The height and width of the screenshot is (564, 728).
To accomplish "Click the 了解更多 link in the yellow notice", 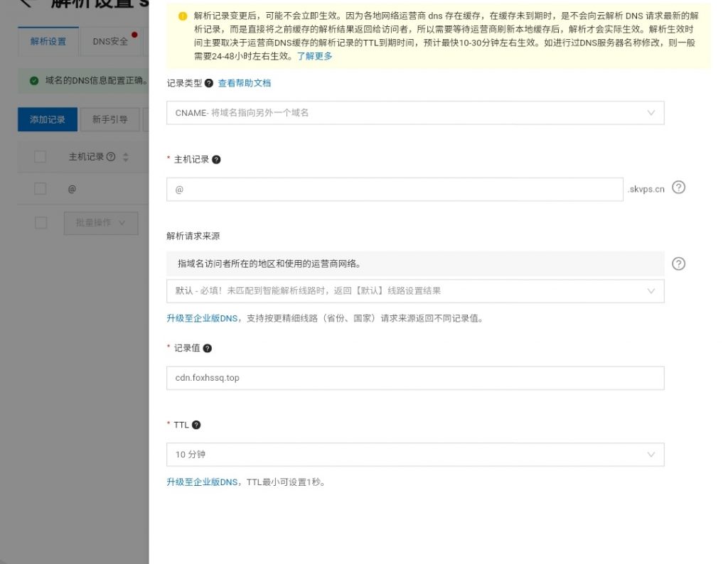I will 314,56.
